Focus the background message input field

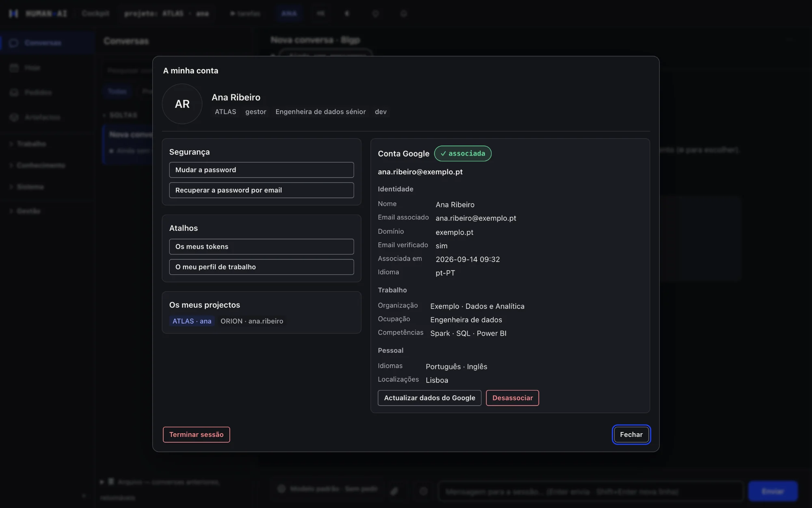point(591,492)
